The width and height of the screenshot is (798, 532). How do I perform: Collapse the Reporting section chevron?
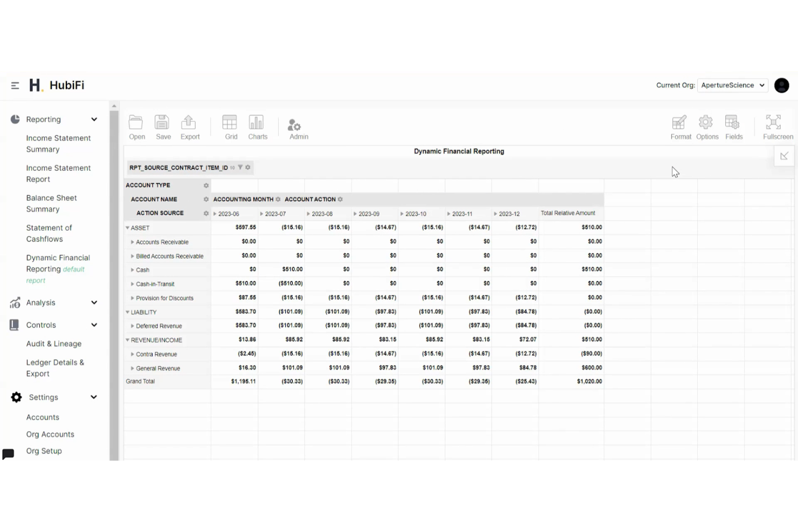tap(94, 119)
